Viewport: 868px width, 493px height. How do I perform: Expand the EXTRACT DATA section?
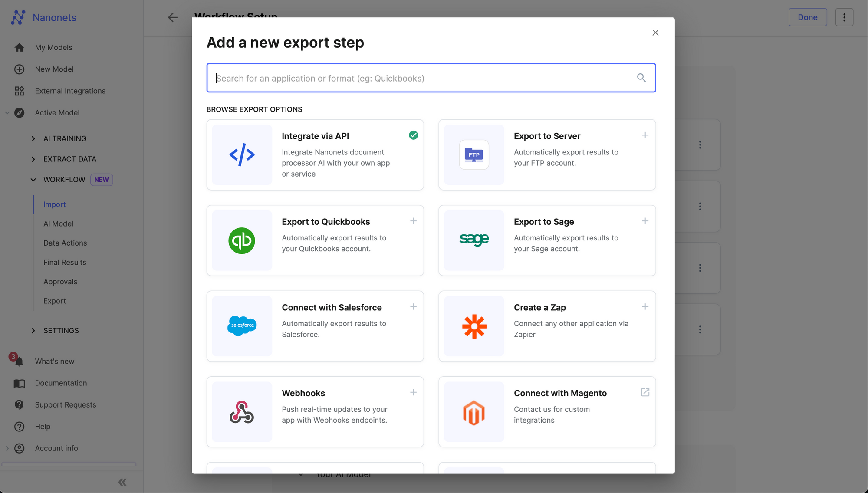(x=33, y=159)
